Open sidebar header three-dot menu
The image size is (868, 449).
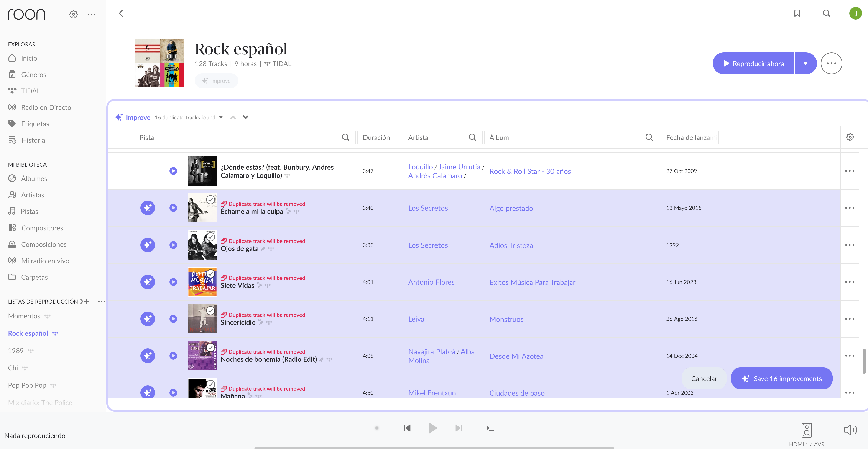(x=91, y=14)
